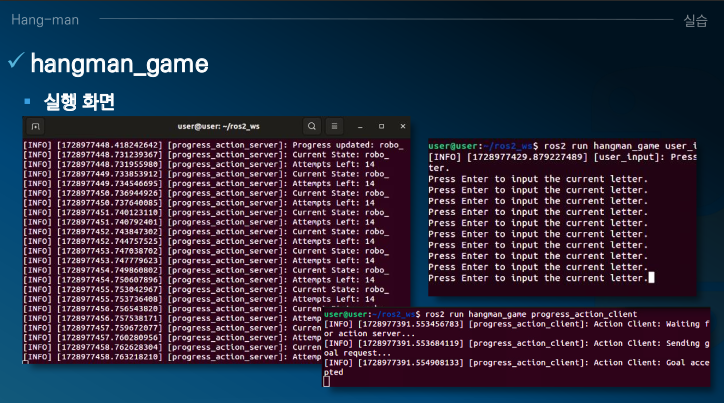The height and width of the screenshot is (403, 724).
Task: Click the log line stamped 1728977452.743847302
Action: pos(206,232)
